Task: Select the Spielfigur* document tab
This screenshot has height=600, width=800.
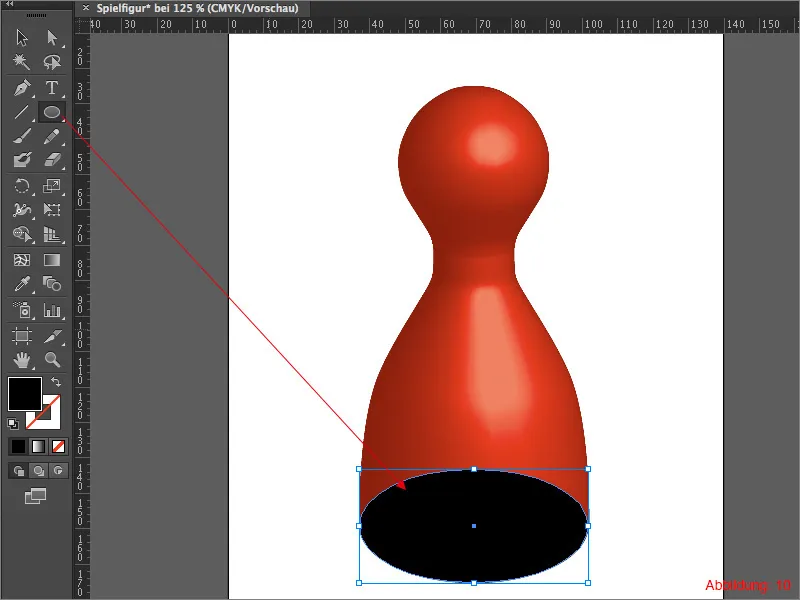Action: (197, 8)
